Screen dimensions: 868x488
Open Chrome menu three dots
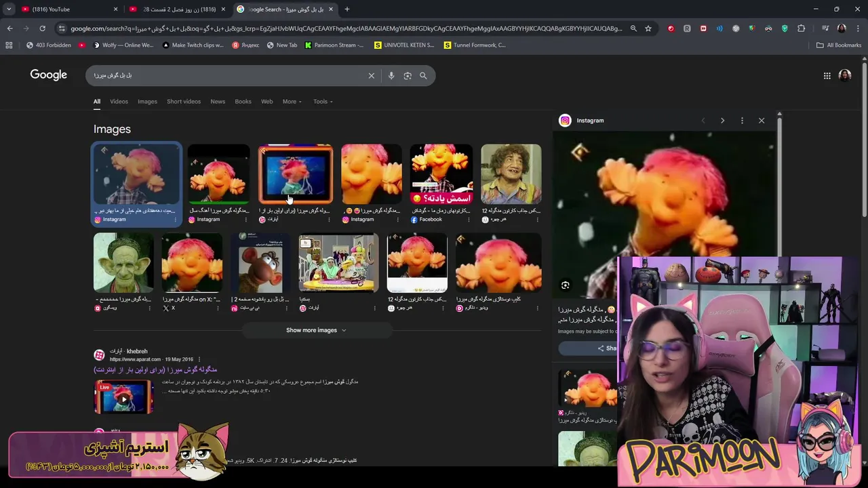click(x=858, y=28)
